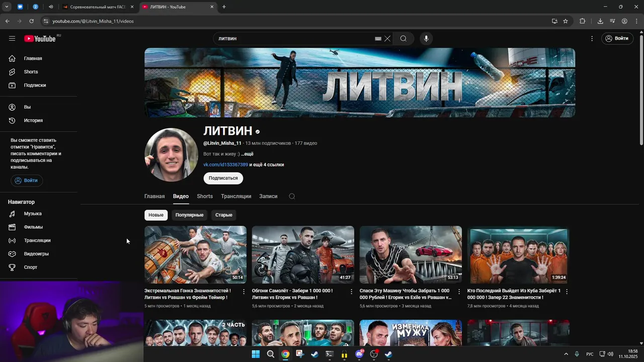The image size is (644, 362).
Task: Open Обгони Самолёт video thumbnail
Action: 303,254
